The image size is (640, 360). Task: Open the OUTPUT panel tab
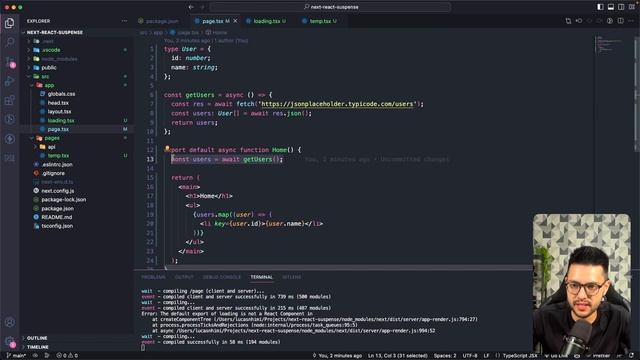(184, 277)
